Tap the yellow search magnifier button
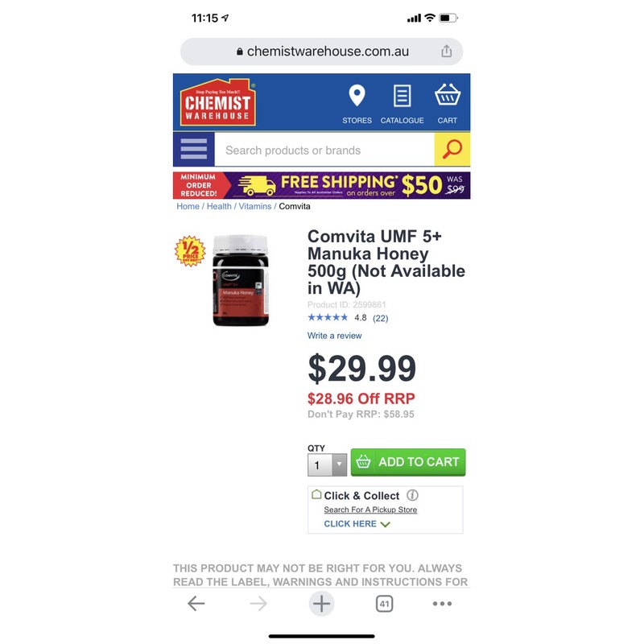This screenshot has height=644, width=644. (x=452, y=149)
